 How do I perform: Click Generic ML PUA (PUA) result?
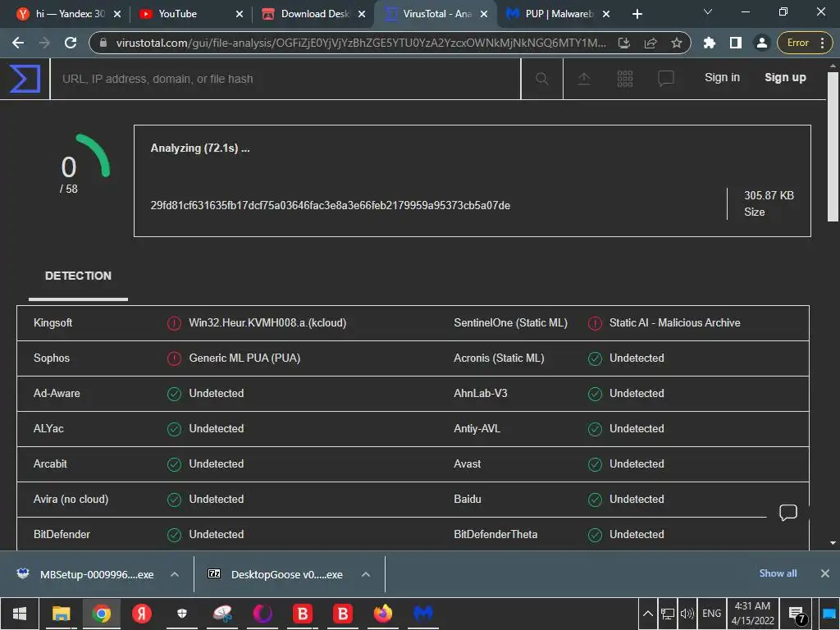point(244,358)
